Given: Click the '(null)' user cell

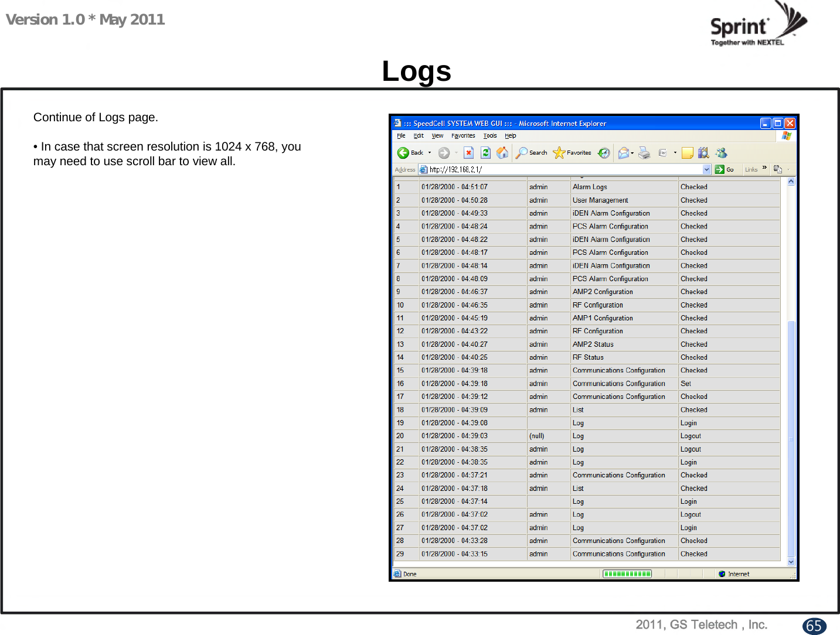Looking at the screenshot, I should coord(549,436).
